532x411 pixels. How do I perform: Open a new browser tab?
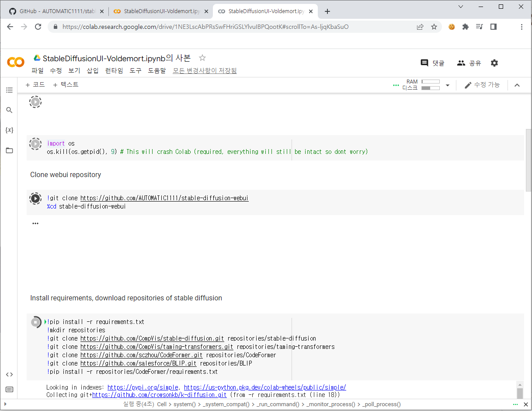(x=327, y=11)
